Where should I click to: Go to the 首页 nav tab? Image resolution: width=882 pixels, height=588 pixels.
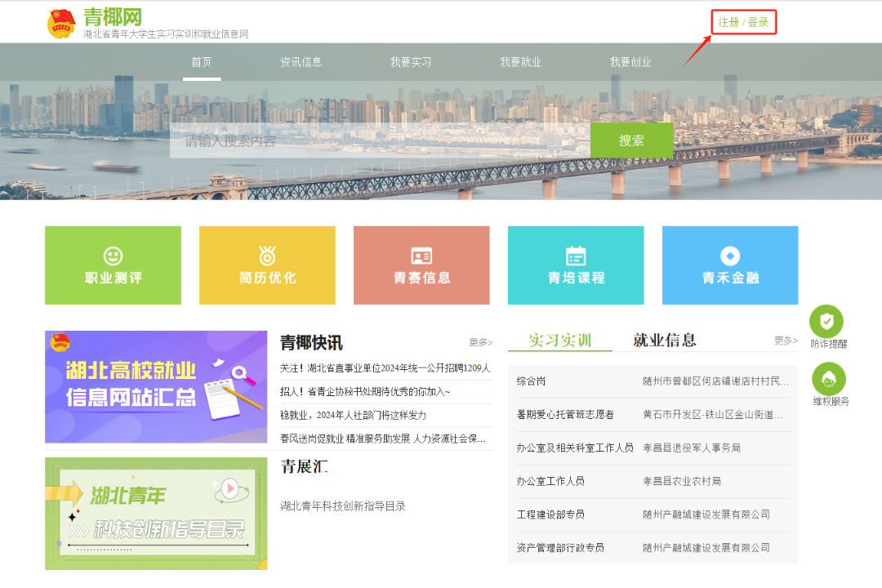[202, 62]
